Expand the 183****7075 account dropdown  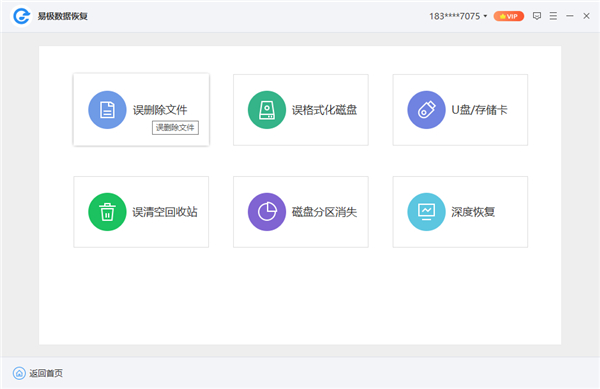pos(458,16)
